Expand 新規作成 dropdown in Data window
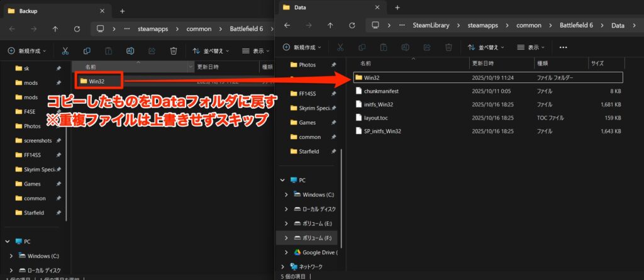This screenshot has height=280, width=644. tap(303, 47)
